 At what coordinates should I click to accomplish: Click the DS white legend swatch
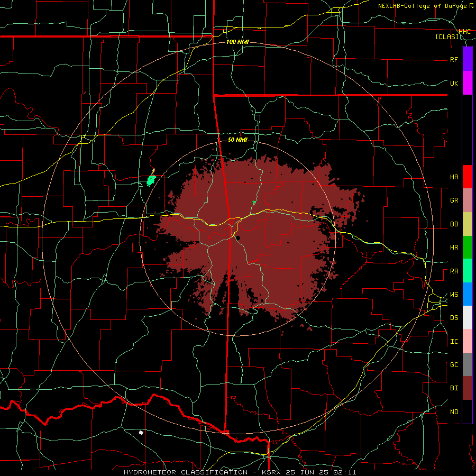pyautogui.click(x=467, y=317)
